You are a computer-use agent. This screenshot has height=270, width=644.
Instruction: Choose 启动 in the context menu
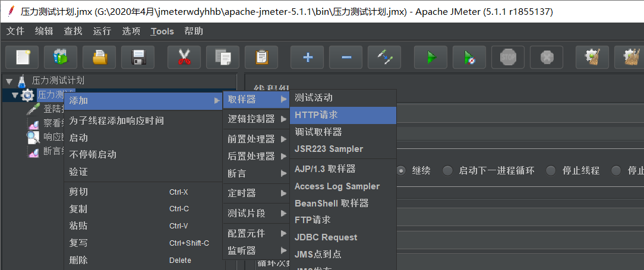coord(143,138)
